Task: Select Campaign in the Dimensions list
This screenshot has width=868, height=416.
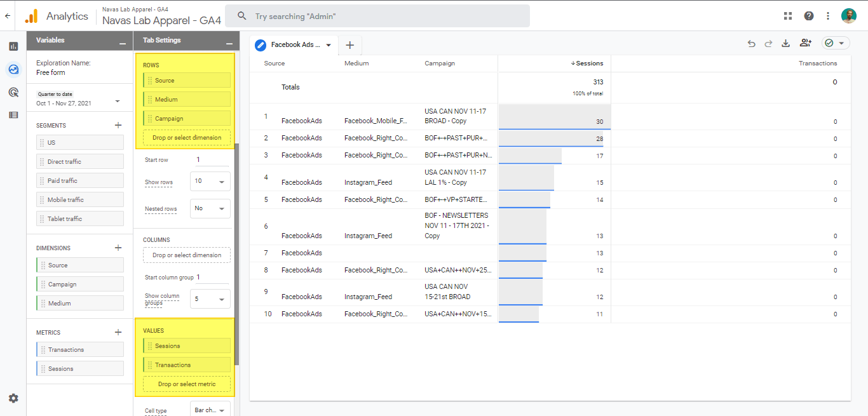Action: pyautogui.click(x=80, y=285)
